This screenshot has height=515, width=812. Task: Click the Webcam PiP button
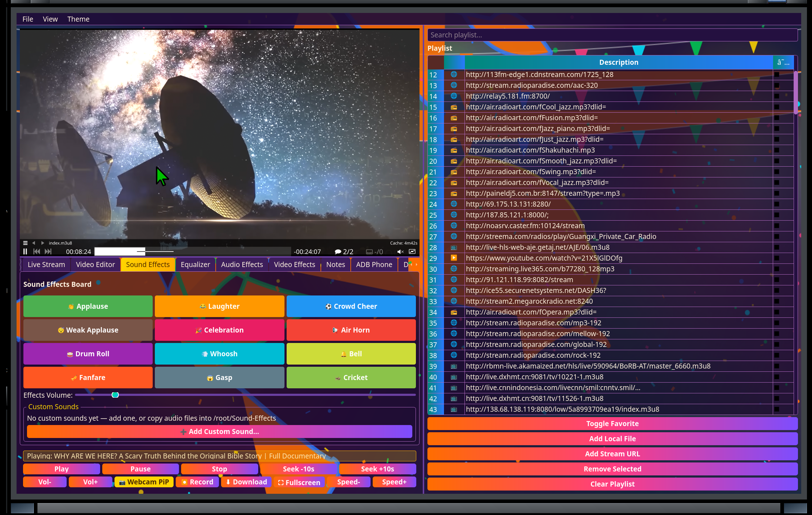(144, 482)
